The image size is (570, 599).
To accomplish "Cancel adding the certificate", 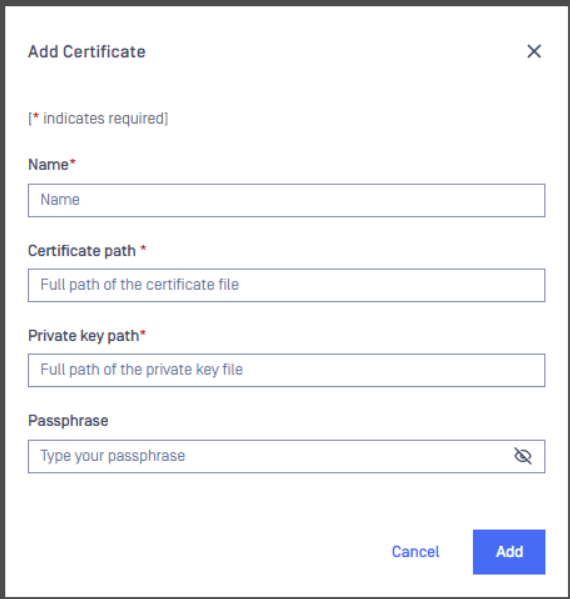I will click(416, 552).
